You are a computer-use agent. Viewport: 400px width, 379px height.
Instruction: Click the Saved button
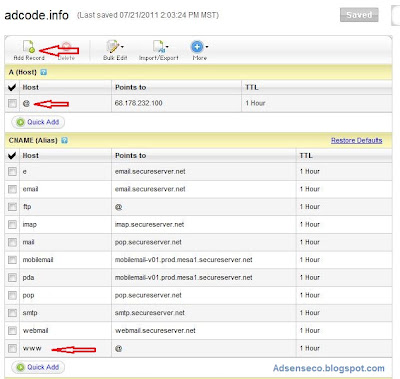click(x=359, y=15)
